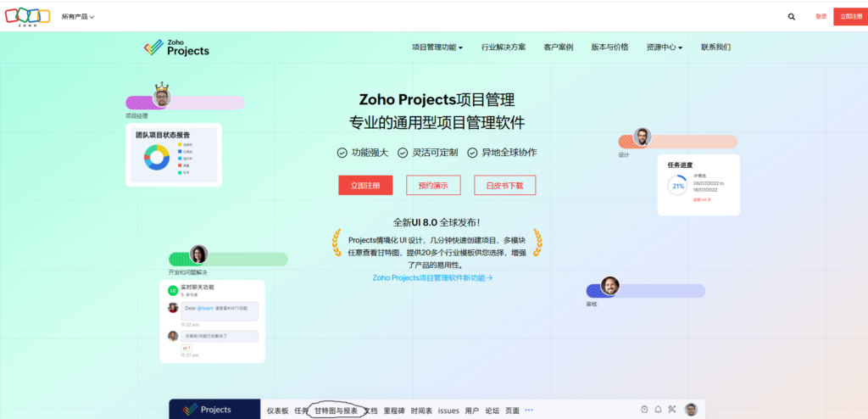Open 联系我们 menu item
The width and height of the screenshot is (868, 419).
point(715,47)
